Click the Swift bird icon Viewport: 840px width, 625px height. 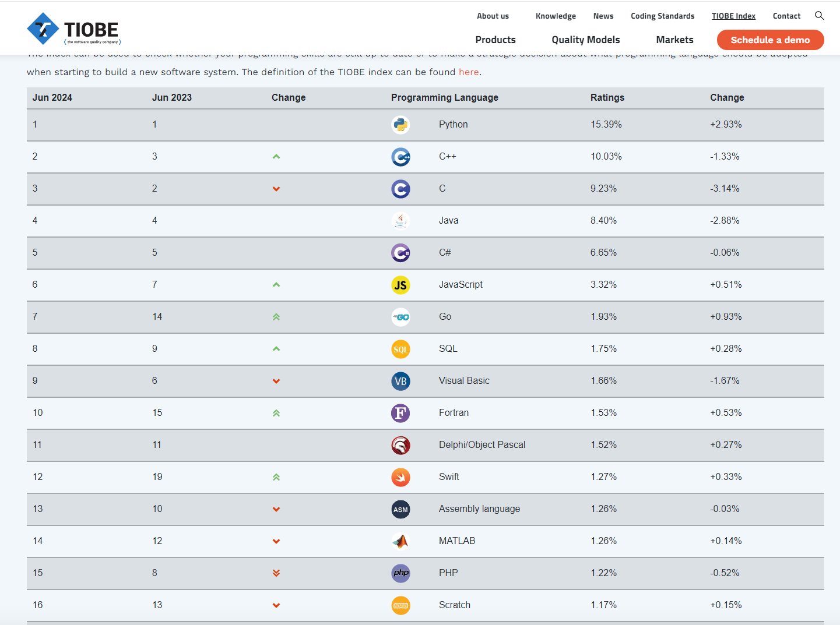coord(400,477)
